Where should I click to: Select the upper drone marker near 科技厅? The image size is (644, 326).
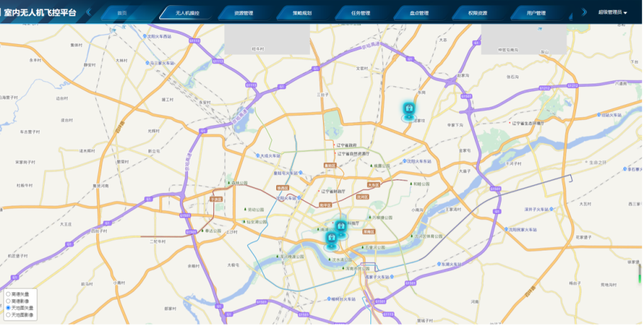coord(340,226)
